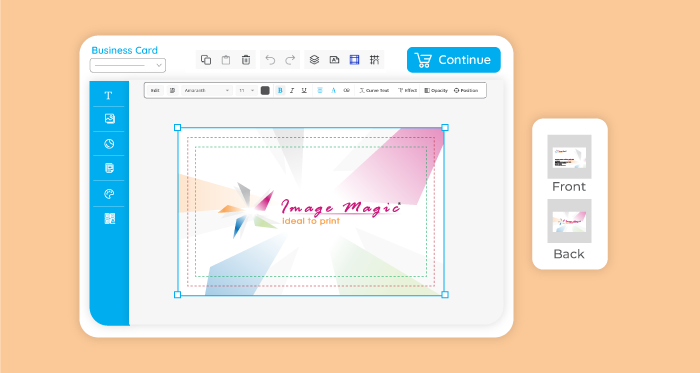The height and width of the screenshot is (373, 700).
Task: Open the font family dropdown
Action: (207, 91)
